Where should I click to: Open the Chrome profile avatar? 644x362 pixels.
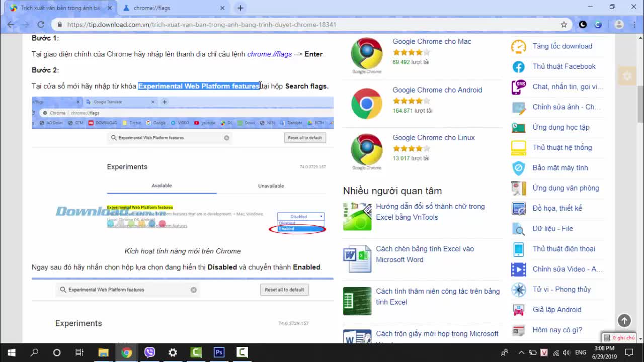click(619, 24)
